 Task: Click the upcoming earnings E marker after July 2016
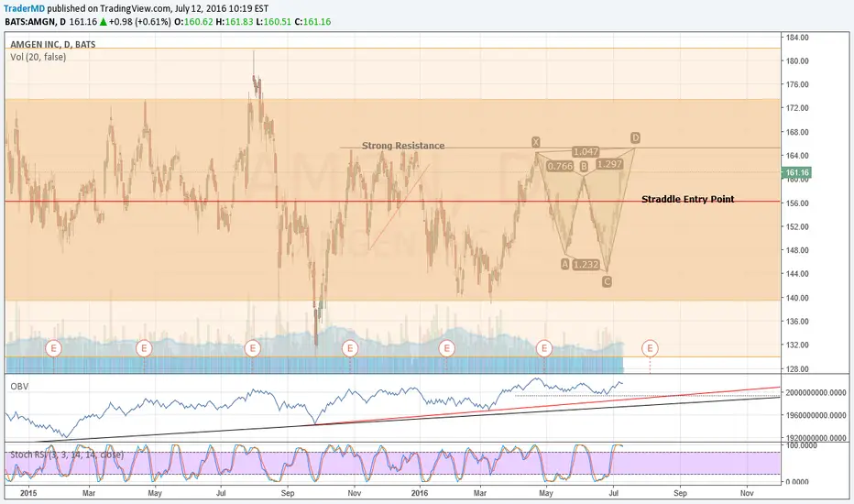[650, 348]
